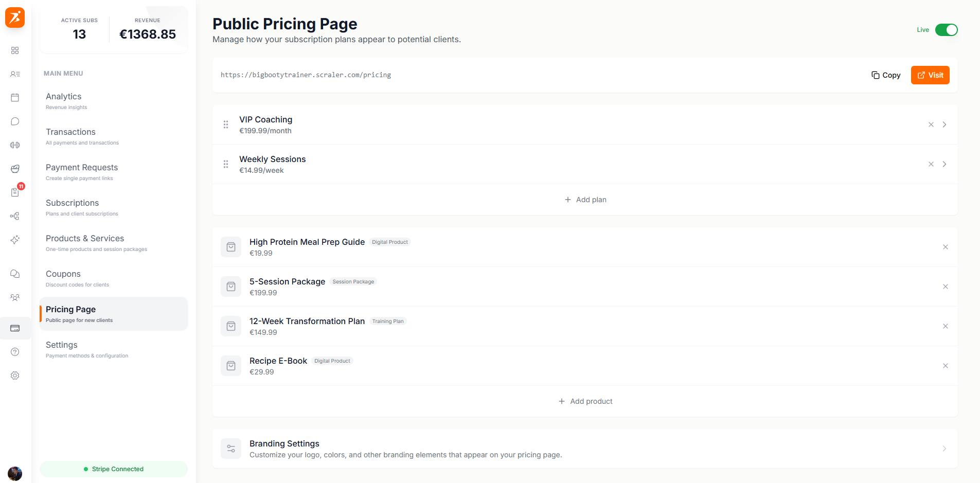Click the dumbbell workouts icon
The height and width of the screenshot is (483, 980).
coord(15,145)
